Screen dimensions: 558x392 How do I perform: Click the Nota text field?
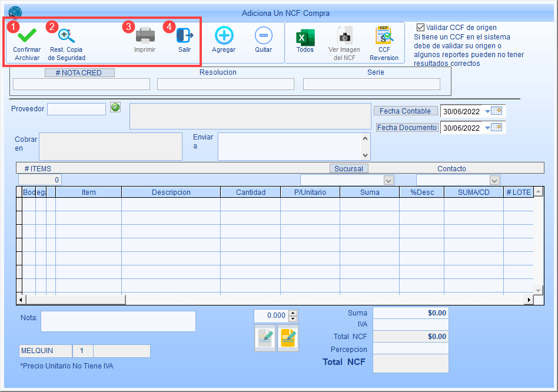[118, 321]
